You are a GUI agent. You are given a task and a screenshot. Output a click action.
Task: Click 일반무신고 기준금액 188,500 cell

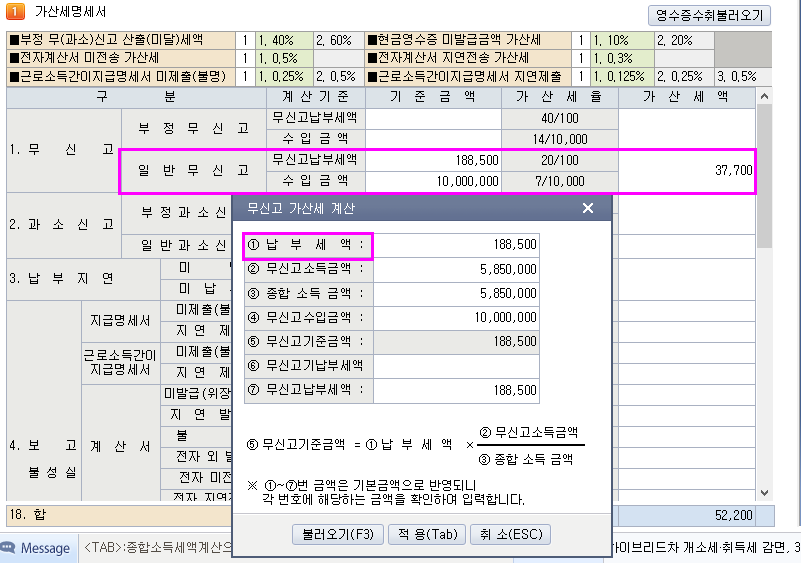click(433, 160)
